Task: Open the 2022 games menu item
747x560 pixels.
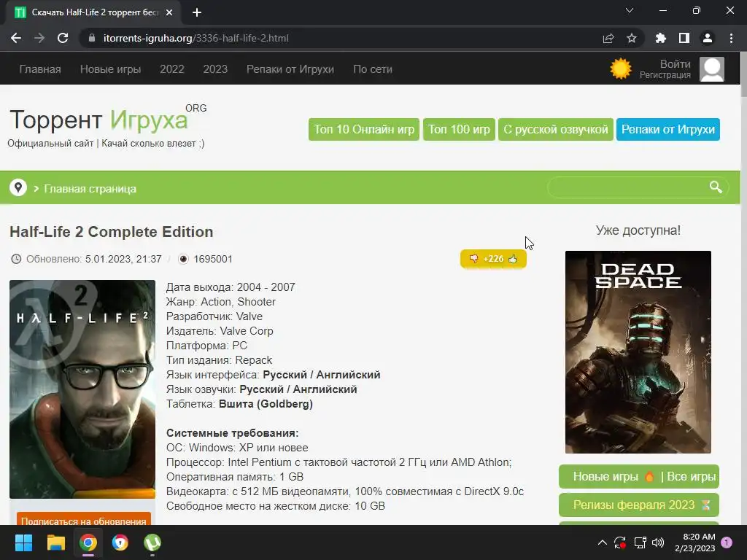Action: (172, 69)
